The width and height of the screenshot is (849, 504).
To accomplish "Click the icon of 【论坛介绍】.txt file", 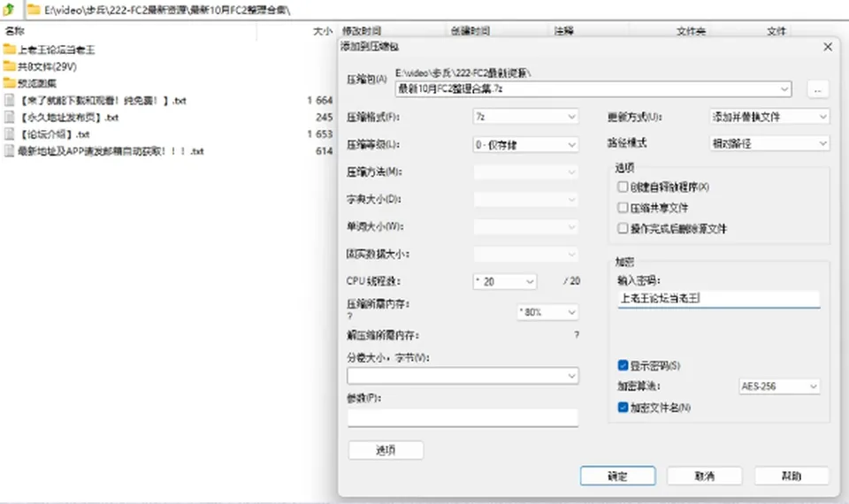I will (x=9, y=134).
